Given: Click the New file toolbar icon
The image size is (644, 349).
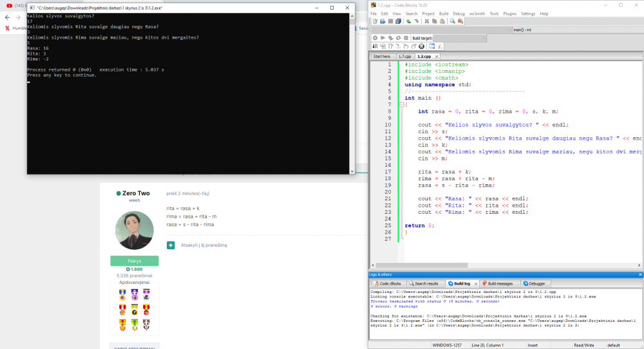Looking at the screenshot, I should pyautogui.click(x=374, y=21).
